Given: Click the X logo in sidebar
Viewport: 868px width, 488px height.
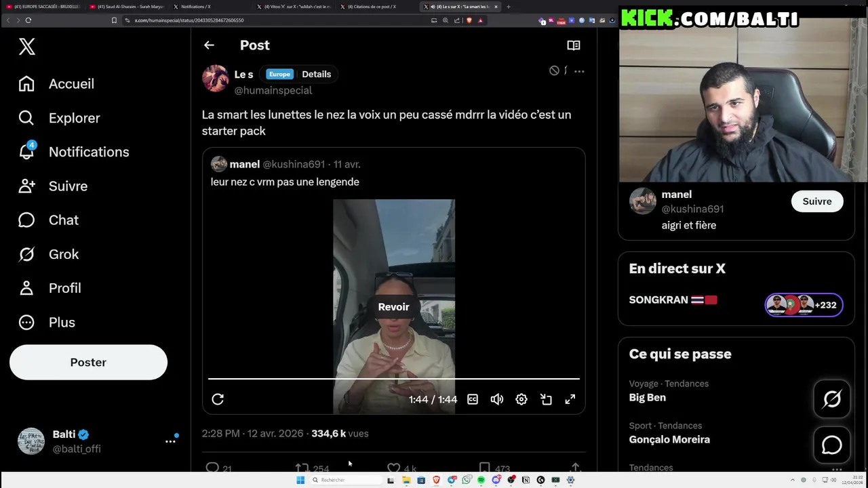Looking at the screenshot, I should pyautogui.click(x=27, y=46).
